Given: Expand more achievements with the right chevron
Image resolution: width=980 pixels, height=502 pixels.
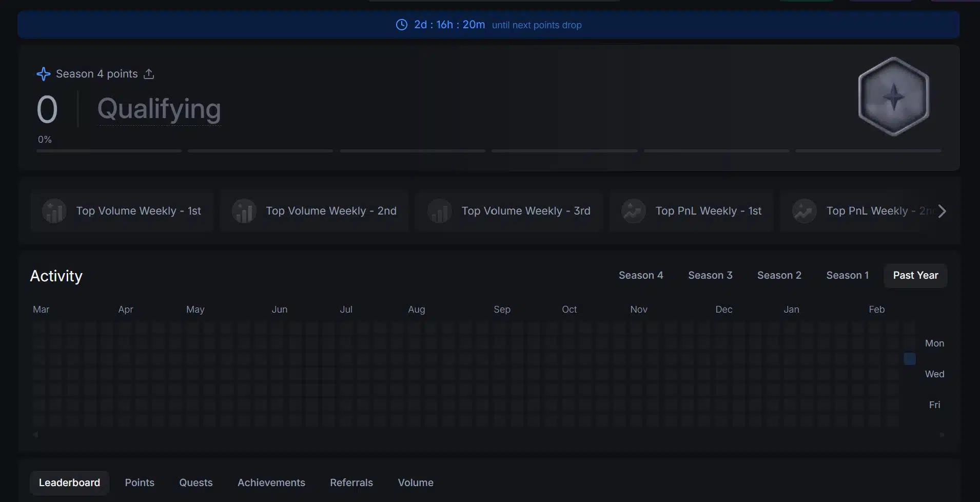Looking at the screenshot, I should coord(942,211).
